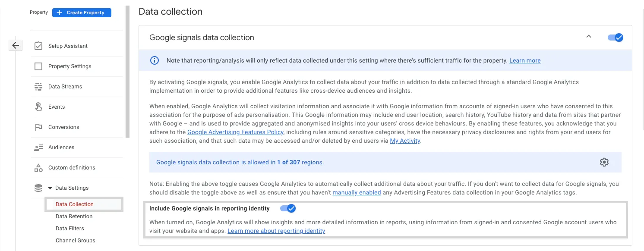Screen dimensions: 644x251
Task: Click the Data Streams icon
Action: [38, 86]
